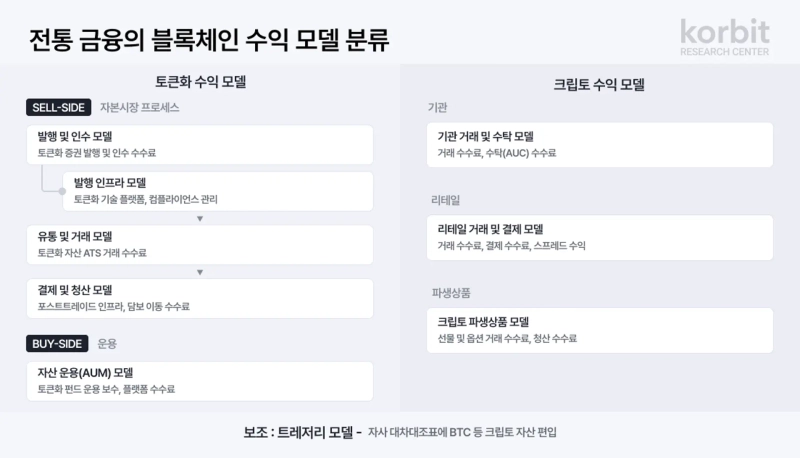Click the BUY-SIDE badge
800x458 pixels.
[58, 343]
